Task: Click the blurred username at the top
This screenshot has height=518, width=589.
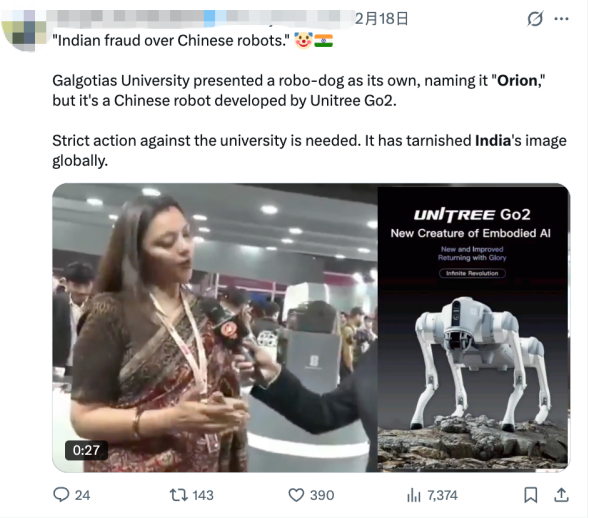Action: (199, 19)
